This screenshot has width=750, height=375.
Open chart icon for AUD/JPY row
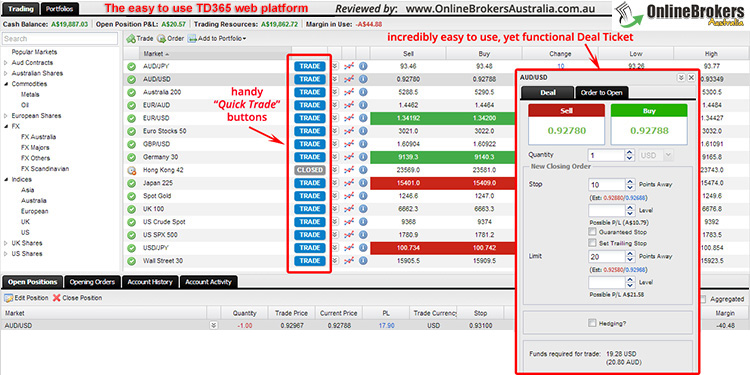point(349,66)
